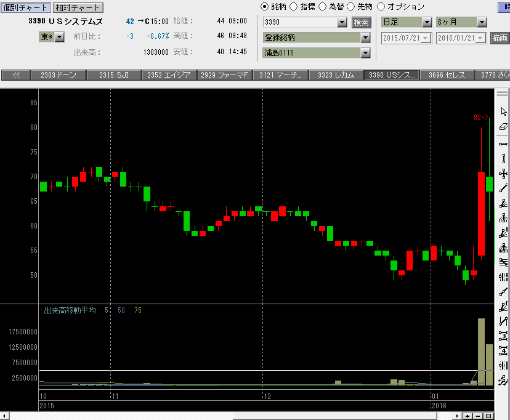510x420 pixels.
Task: Choose the parallel channel lines tool
Action: pyautogui.click(x=503, y=262)
